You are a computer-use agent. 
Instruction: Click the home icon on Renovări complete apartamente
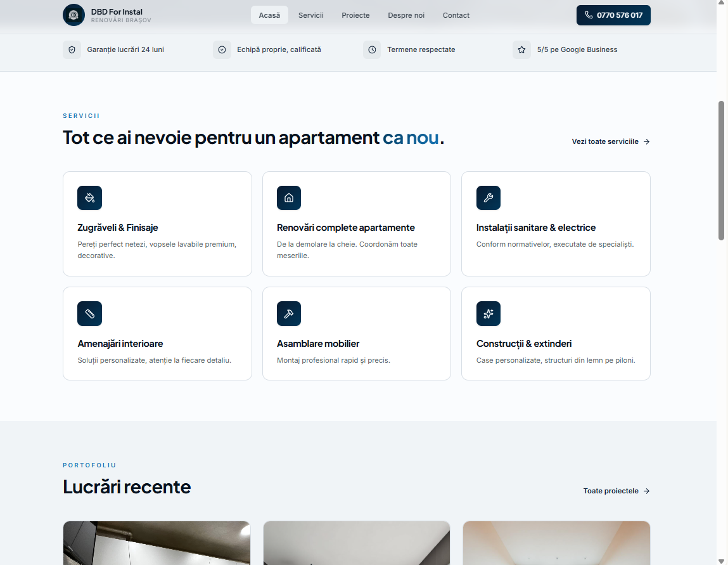point(289,198)
